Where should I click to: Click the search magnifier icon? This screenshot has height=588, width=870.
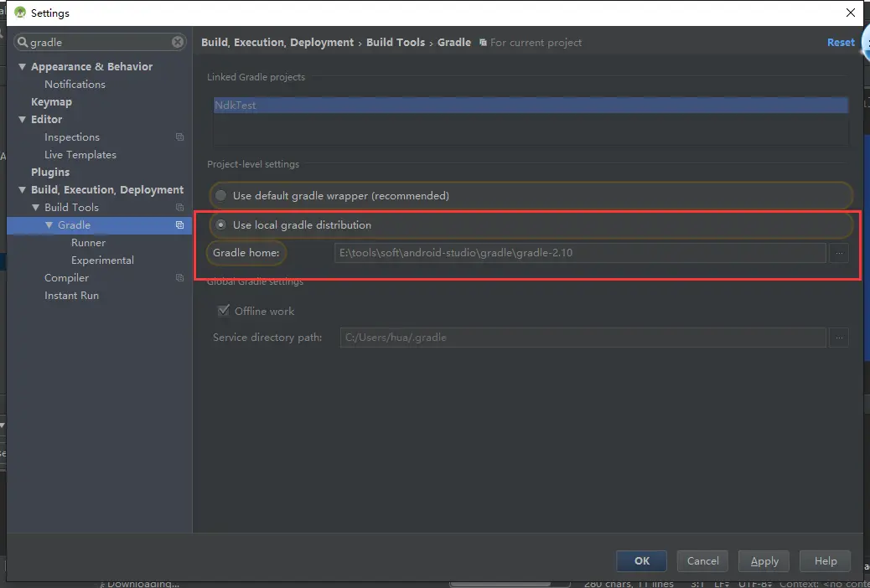tap(22, 42)
